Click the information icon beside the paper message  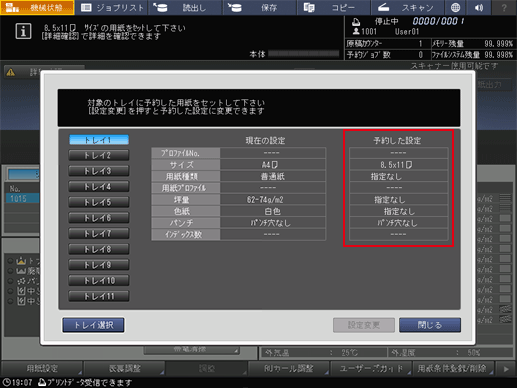pyautogui.click(x=23, y=31)
